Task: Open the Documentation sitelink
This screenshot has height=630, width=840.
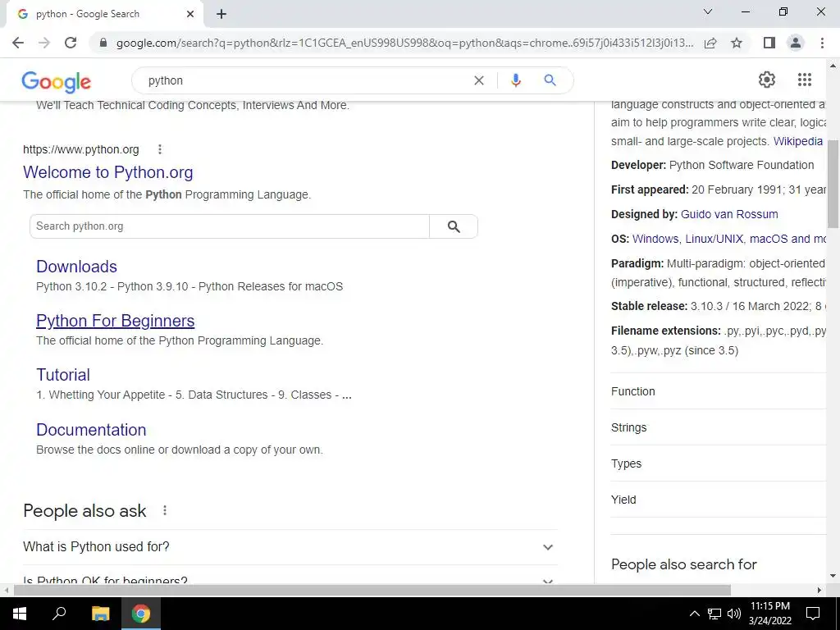Action: (x=91, y=430)
